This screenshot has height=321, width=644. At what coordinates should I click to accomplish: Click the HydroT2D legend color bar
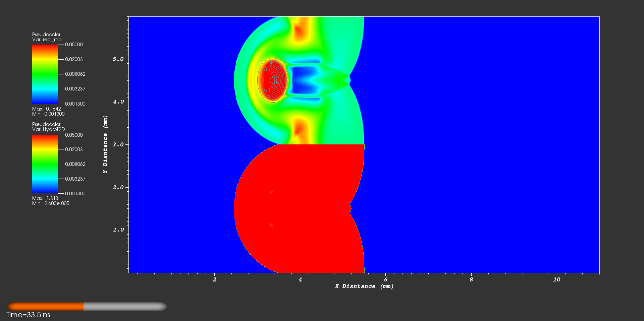pyautogui.click(x=45, y=164)
